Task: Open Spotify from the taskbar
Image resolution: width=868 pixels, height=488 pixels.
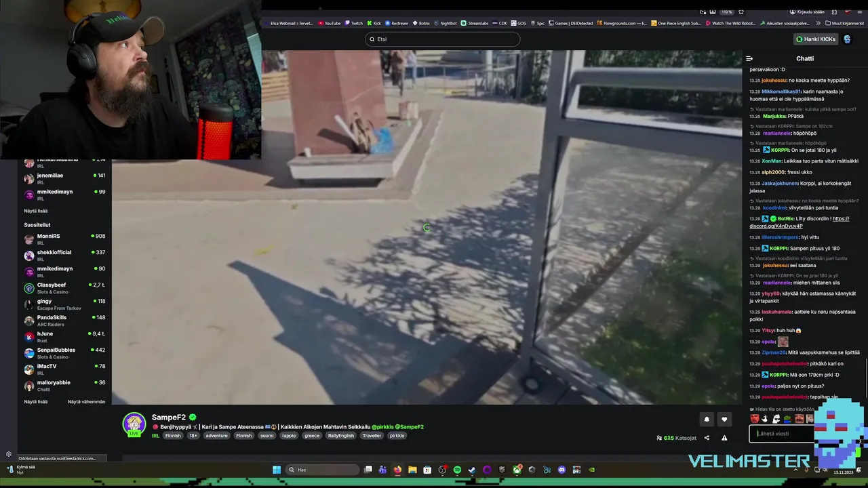Action: (457, 470)
